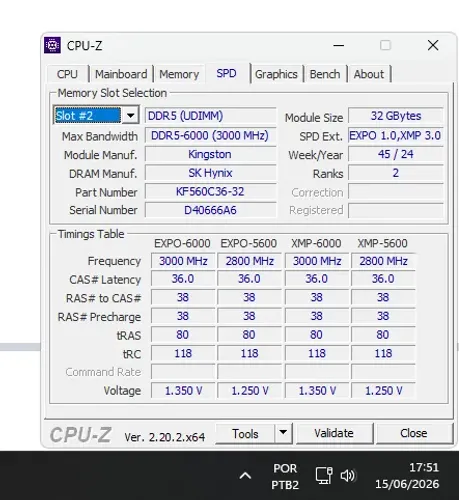Click EXPO-6000 tRC 118 cell
The image size is (459, 500).
click(183, 353)
